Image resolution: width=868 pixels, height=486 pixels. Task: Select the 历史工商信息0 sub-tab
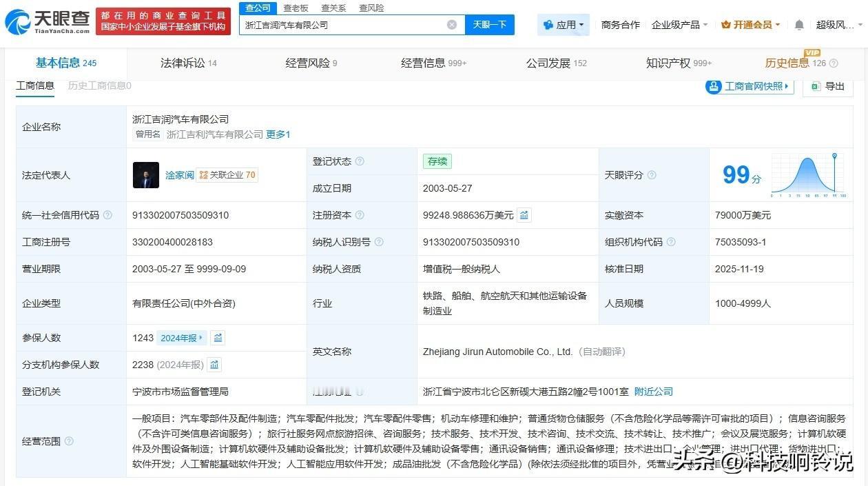pyautogui.click(x=99, y=85)
